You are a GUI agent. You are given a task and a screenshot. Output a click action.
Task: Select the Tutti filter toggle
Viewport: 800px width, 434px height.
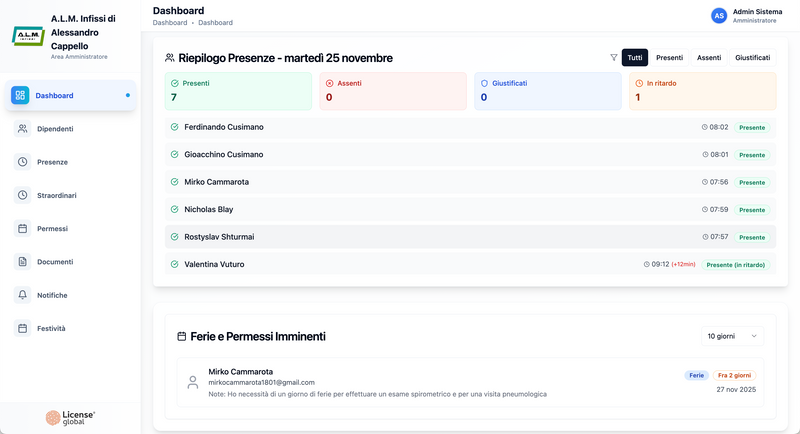(635, 58)
